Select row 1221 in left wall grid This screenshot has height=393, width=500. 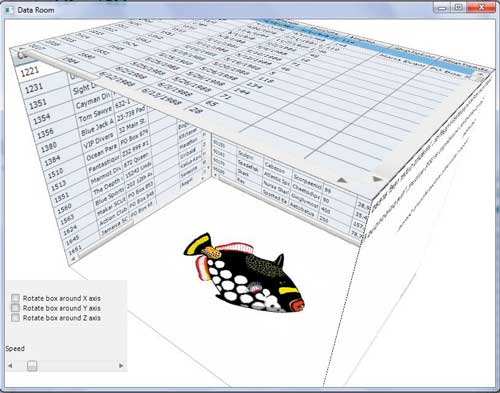(30, 71)
